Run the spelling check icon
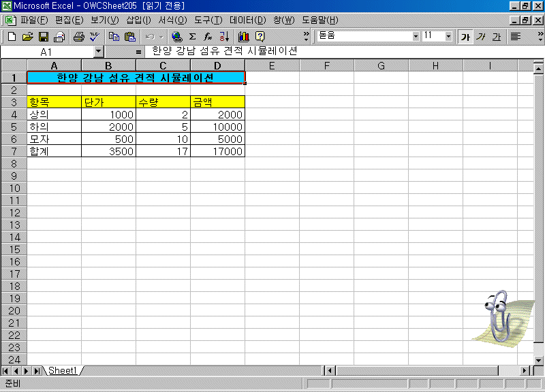 pyautogui.click(x=95, y=36)
